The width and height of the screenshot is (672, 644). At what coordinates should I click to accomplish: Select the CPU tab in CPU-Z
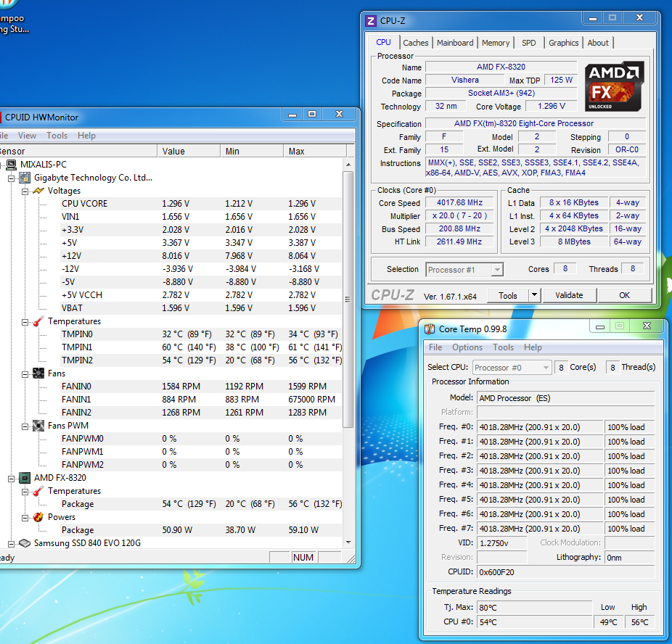pyautogui.click(x=384, y=42)
